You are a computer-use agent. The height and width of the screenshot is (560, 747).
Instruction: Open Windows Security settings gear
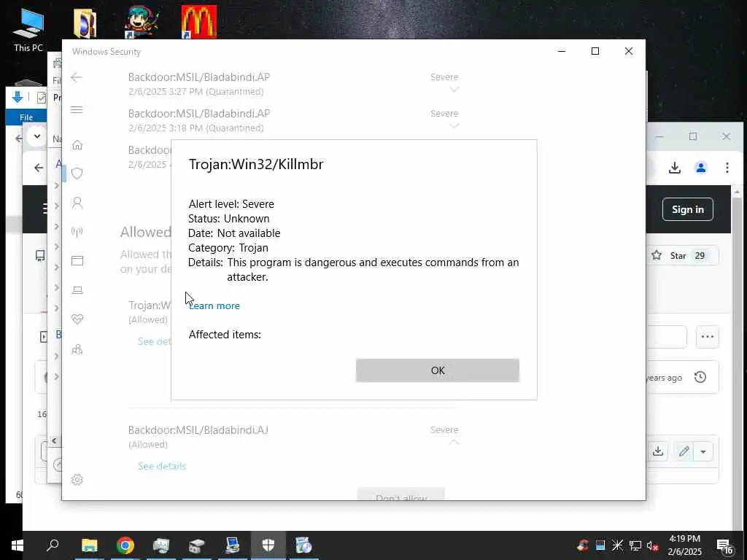point(77,480)
